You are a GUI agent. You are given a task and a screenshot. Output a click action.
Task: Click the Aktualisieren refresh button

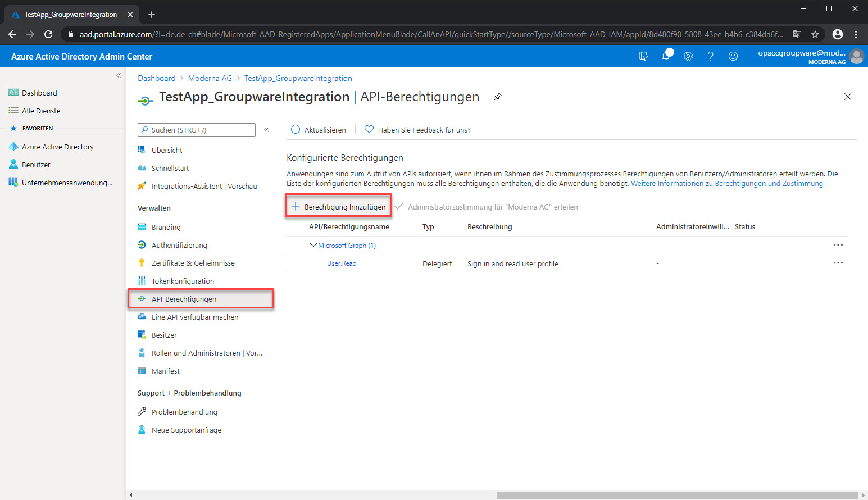point(319,130)
